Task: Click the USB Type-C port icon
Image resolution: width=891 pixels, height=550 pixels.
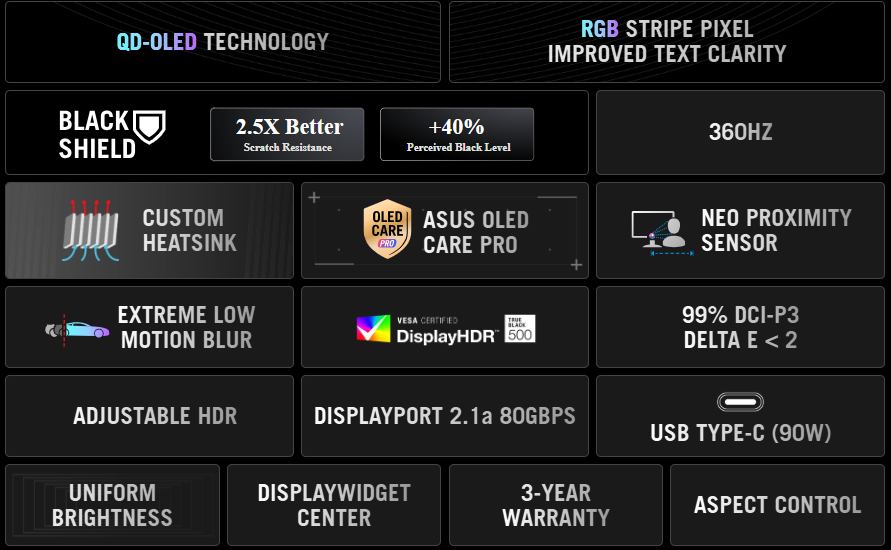Action: coord(740,402)
